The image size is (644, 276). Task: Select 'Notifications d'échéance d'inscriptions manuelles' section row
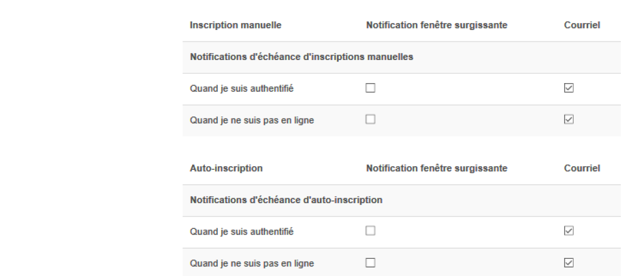tap(301, 57)
